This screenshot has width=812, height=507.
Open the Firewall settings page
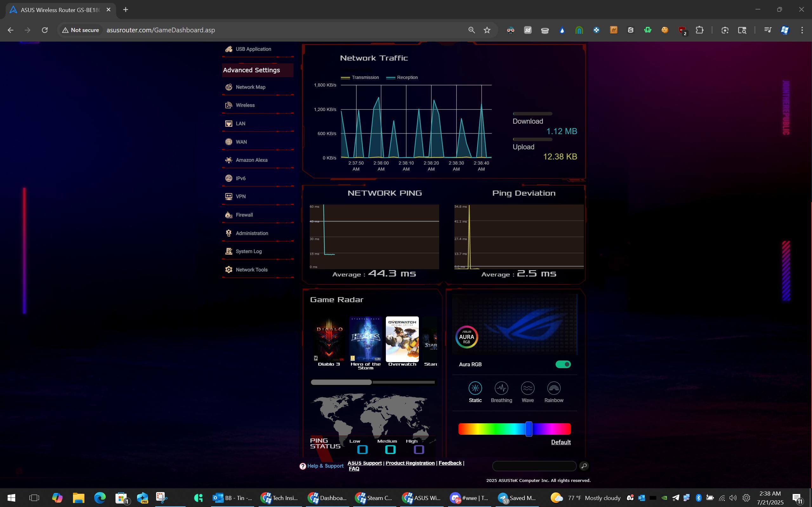pos(244,215)
